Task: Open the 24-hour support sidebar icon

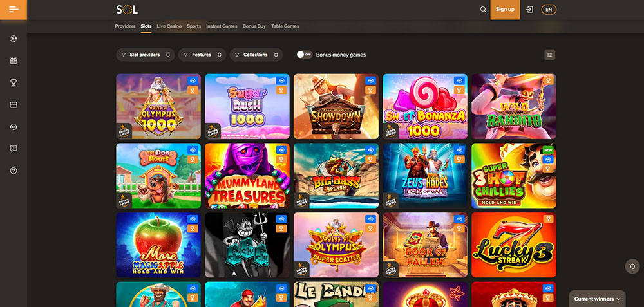Action: pos(14,127)
